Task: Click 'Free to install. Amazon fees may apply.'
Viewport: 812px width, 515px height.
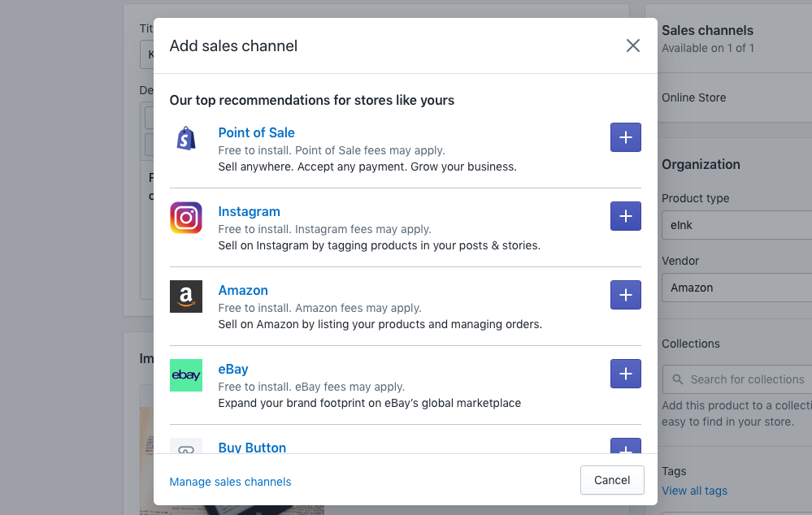Action: tap(319, 308)
